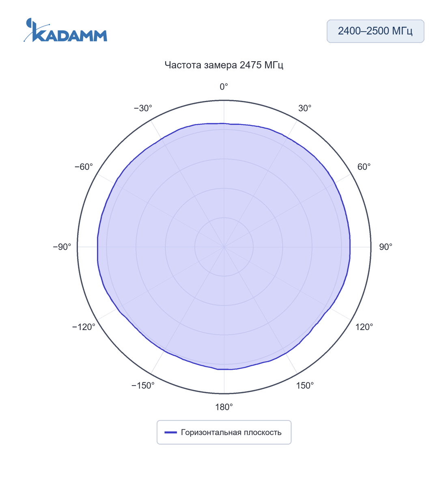Click the 0° angle label
This screenshot has height=491, width=448.
click(224, 87)
